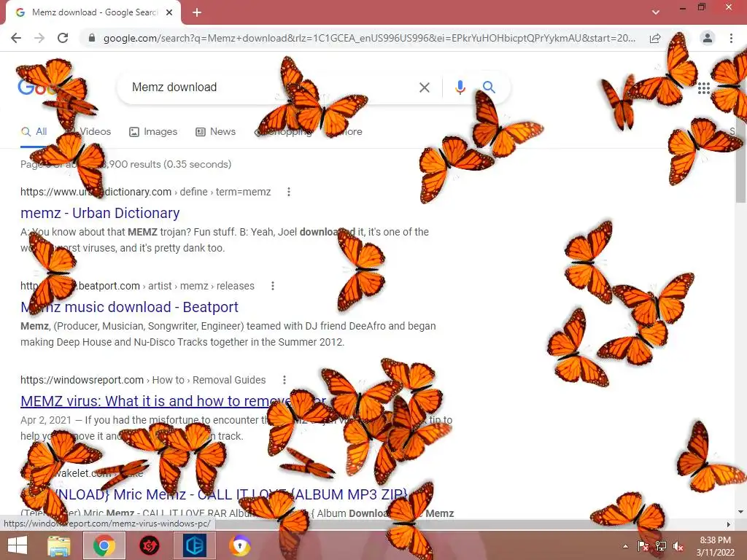747x560 pixels.
Task: Switch to Images results tab
Action: (153, 132)
